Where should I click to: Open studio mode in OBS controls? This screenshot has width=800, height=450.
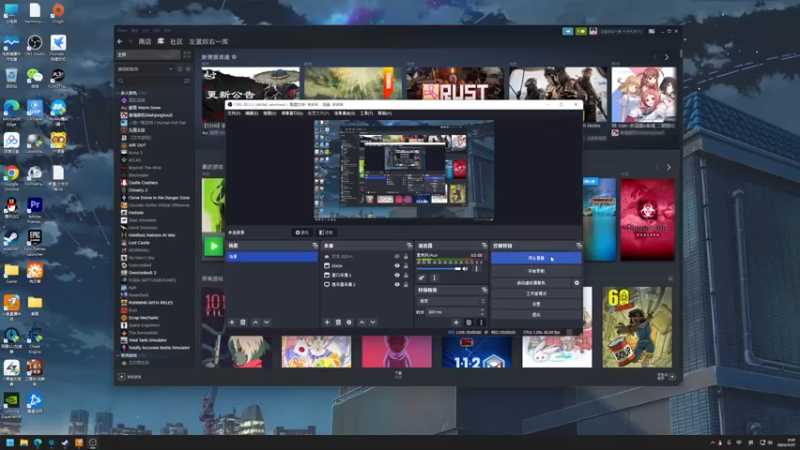pos(536,293)
